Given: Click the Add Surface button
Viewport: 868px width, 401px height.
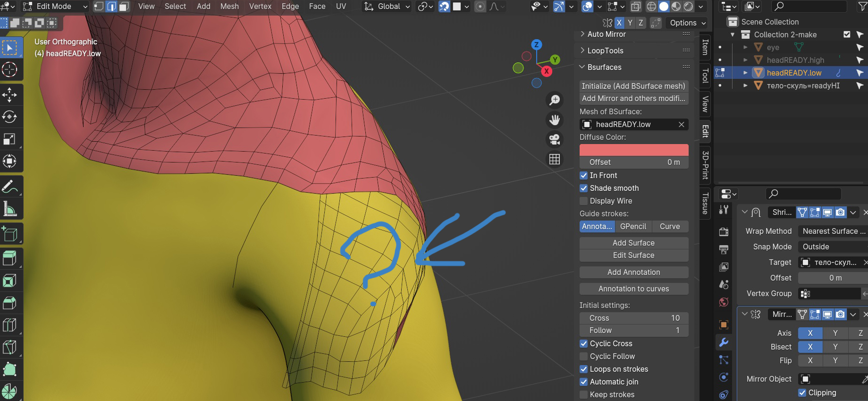Looking at the screenshot, I should coord(633,243).
